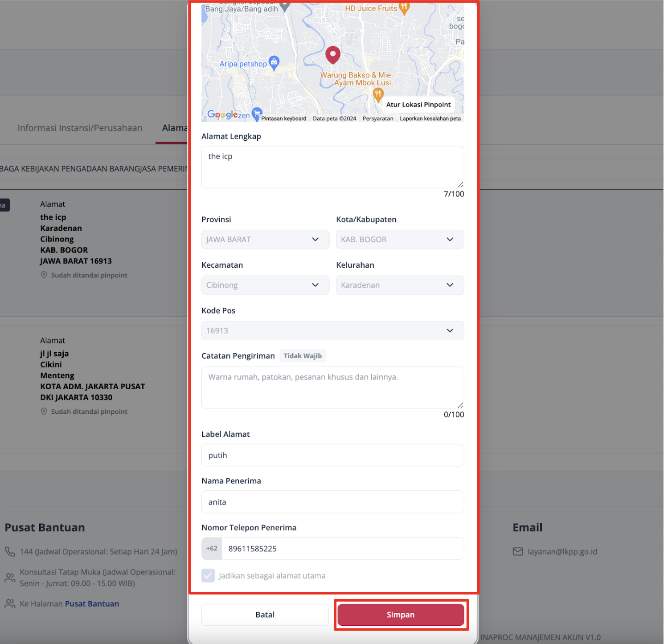Click the shopping cart map marker near Google logo
Viewport: 664px width, 644px height.
(257, 114)
